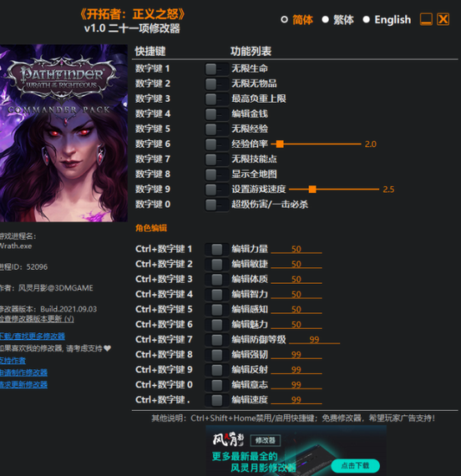Screen dimensions: 461x476
Task: Click the 编辑力量 value field
Action: 296,249
